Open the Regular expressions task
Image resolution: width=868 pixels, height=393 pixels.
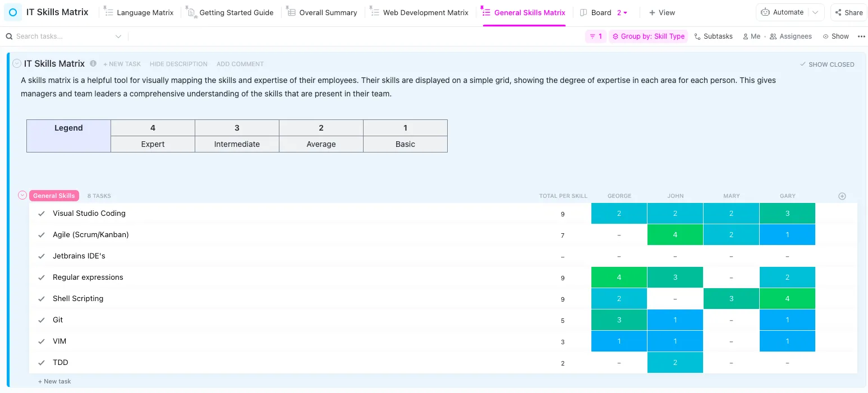(x=88, y=278)
